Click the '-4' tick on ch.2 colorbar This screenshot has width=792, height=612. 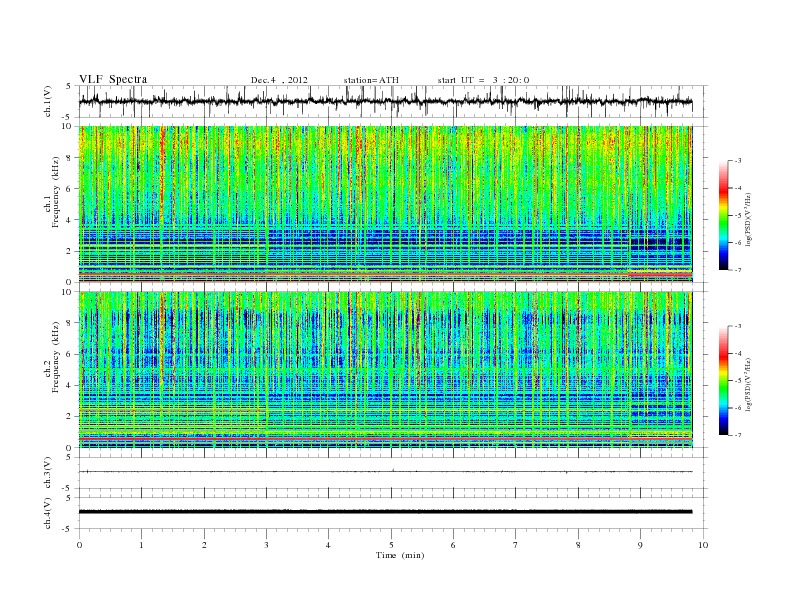(738, 353)
